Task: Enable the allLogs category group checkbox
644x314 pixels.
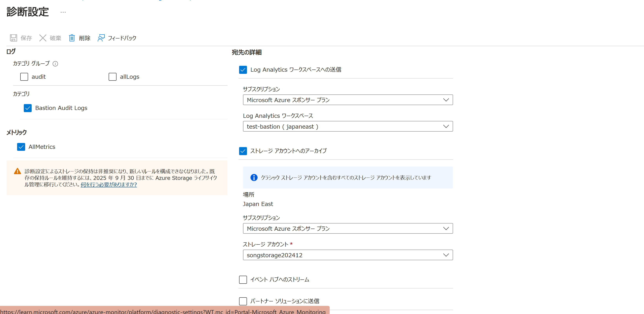Action: (113, 77)
